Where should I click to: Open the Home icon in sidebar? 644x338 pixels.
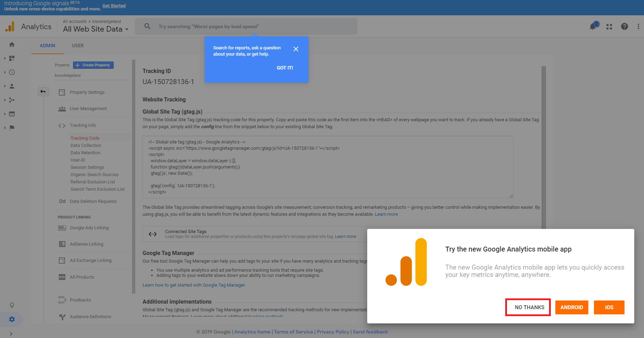pyautogui.click(x=12, y=44)
